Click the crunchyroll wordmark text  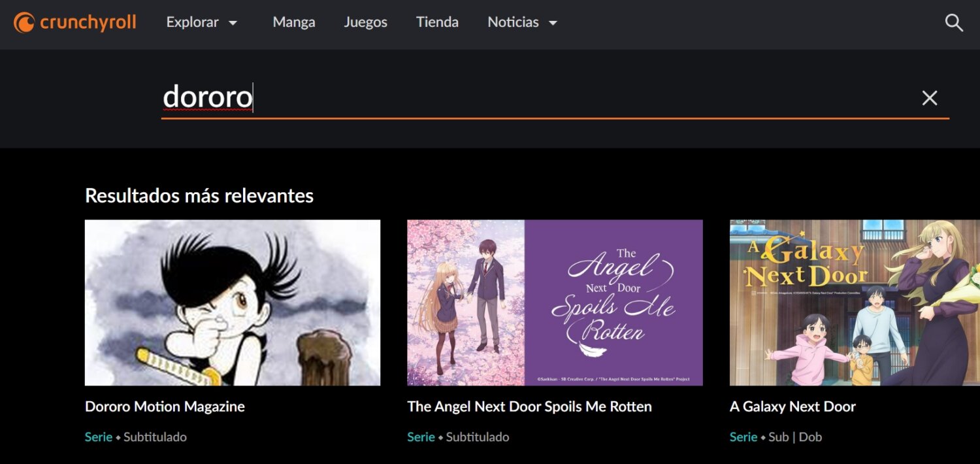[x=88, y=23]
